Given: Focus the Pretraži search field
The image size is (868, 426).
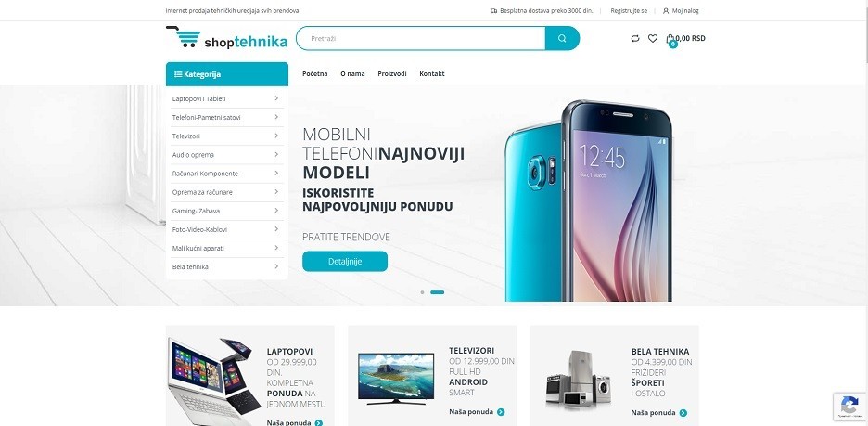Looking at the screenshot, I should (x=421, y=38).
